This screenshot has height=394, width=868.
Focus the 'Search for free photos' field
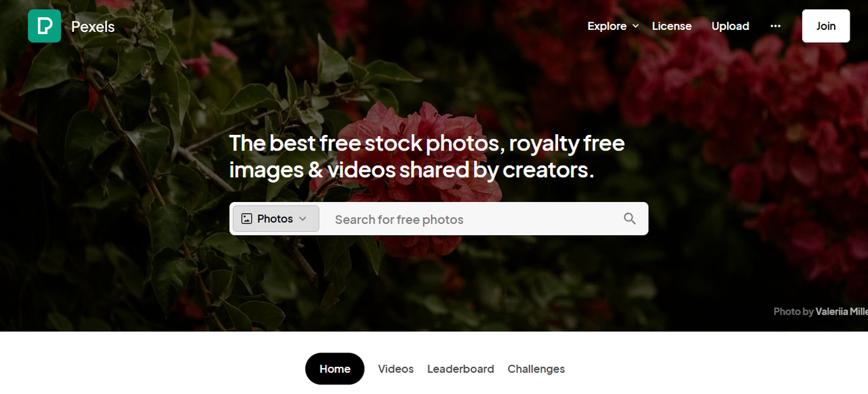[471, 219]
